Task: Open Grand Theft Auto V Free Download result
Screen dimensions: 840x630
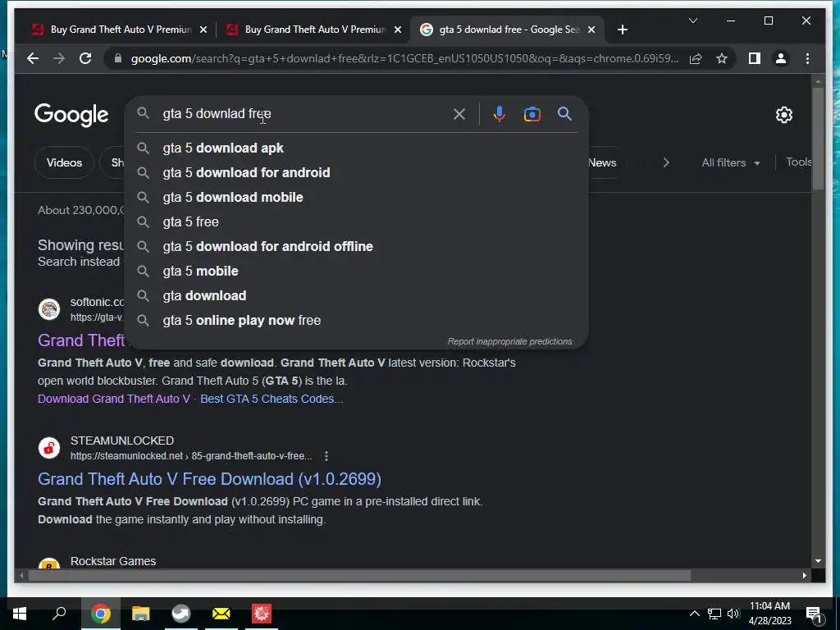Action: click(x=209, y=479)
